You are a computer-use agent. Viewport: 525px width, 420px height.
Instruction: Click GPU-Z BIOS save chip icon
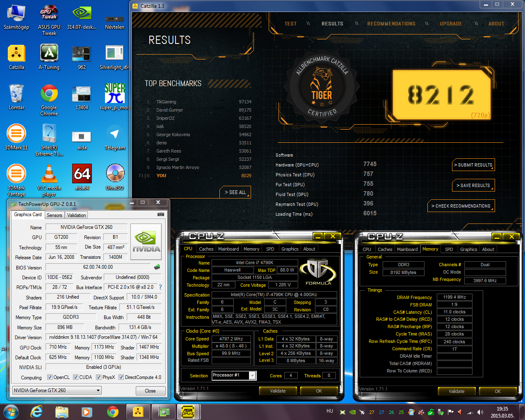[157, 267]
